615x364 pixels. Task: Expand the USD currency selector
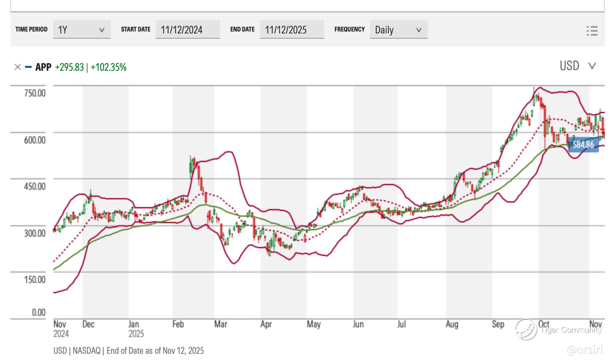click(569, 66)
